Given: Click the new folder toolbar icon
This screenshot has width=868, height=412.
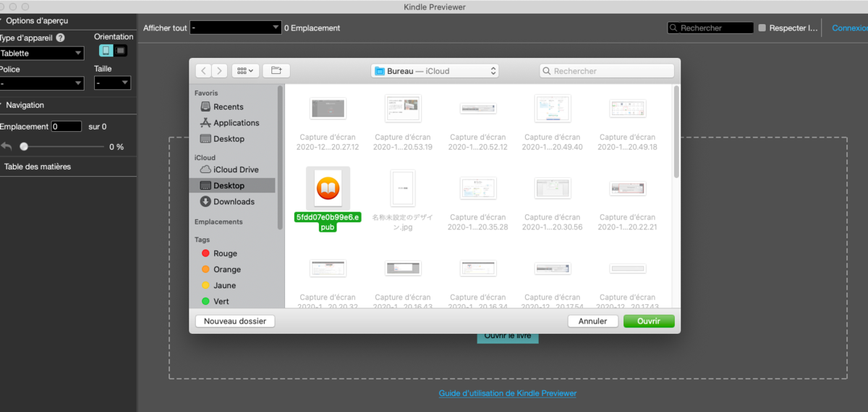Looking at the screenshot, I should pyautogui.click(x=276, y=71).
